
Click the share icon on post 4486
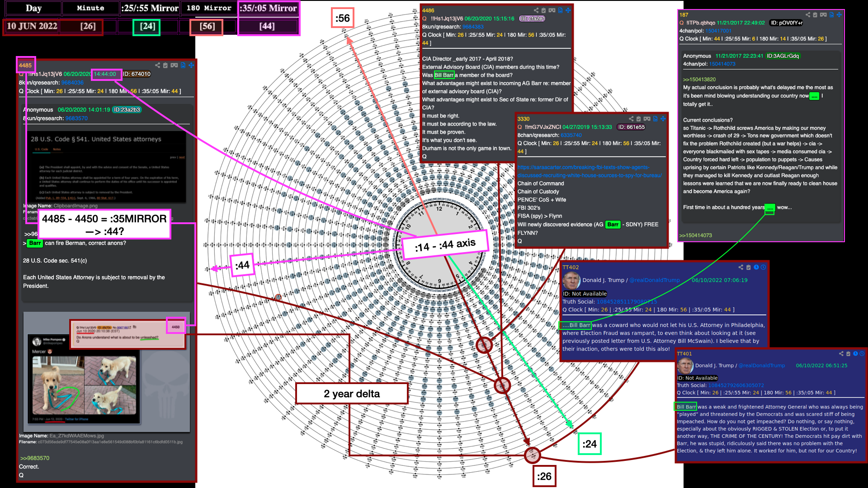click(536, 10)
